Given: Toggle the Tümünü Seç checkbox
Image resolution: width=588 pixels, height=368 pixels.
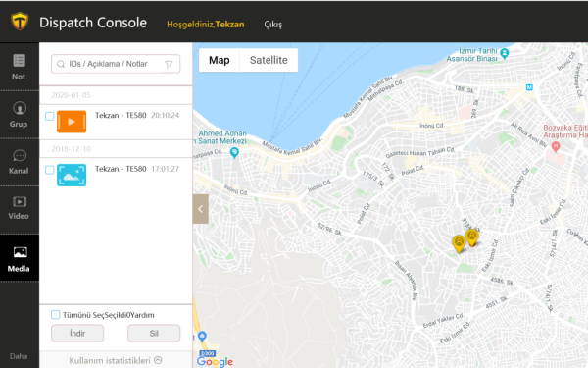Looking at the screenshot, I should tap(55, 315).
